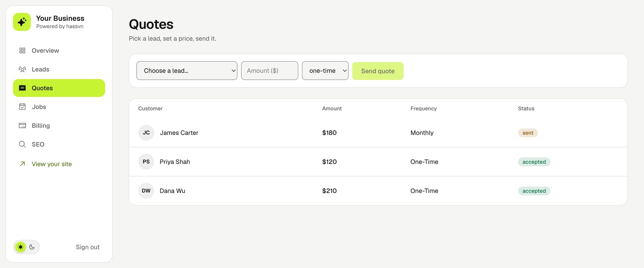The height and width of the screenshot is (268, 644).
Task: Navigate to Billing
Action: [x=59, y=126]
